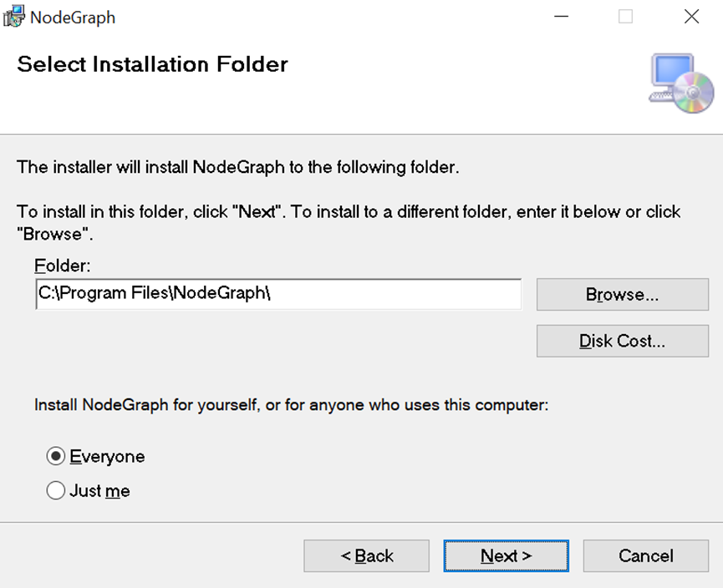Click the Folder: field label
The width and height of the screenshot is (723, 588).
coord(62,266)
